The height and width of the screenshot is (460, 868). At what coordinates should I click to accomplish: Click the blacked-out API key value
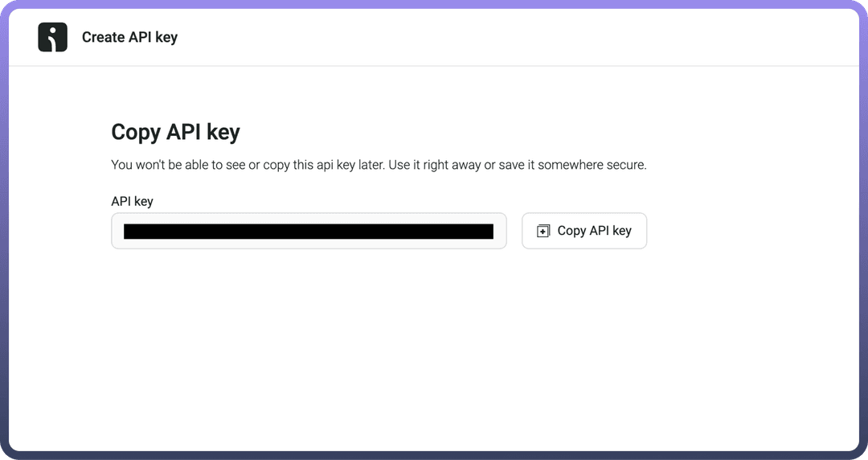click(x=309, y=232)
